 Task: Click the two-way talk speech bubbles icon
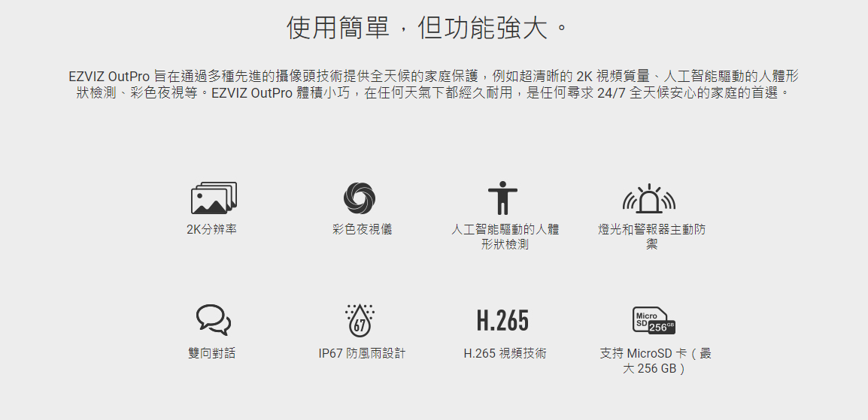(214, 320)
